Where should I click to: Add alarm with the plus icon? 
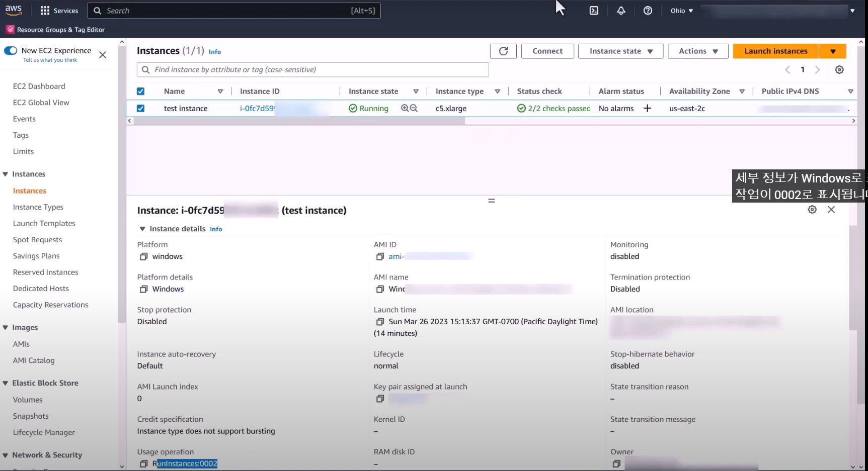click(647, 108)
